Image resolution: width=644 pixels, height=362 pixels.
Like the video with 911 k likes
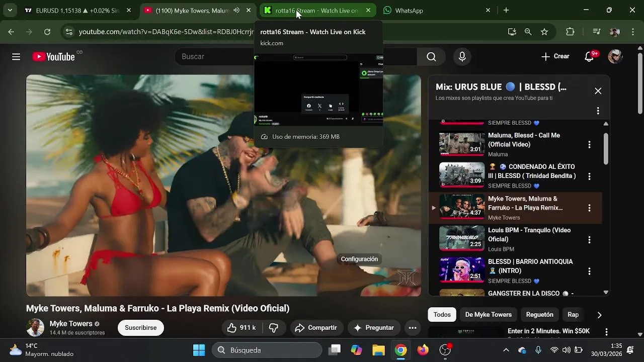click(242, 328)
